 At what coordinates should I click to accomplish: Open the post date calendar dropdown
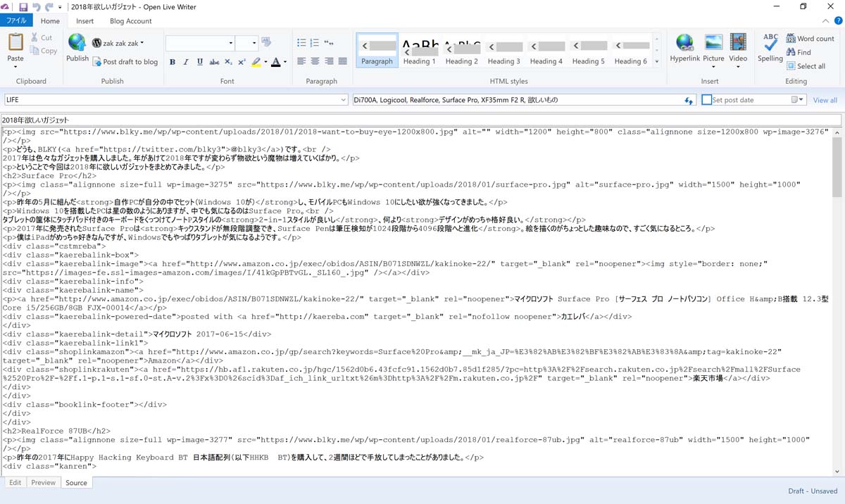coord(798,100)
